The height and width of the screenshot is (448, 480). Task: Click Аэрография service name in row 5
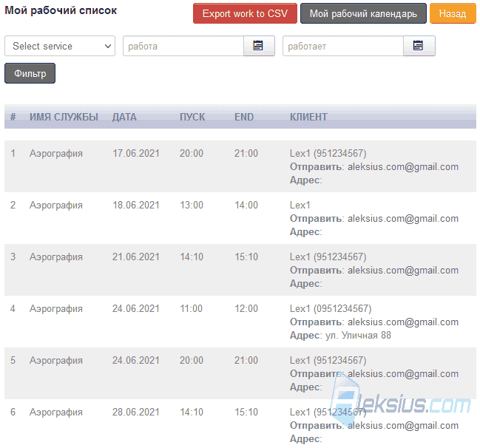pyautogui.click(x=56, y=361)
